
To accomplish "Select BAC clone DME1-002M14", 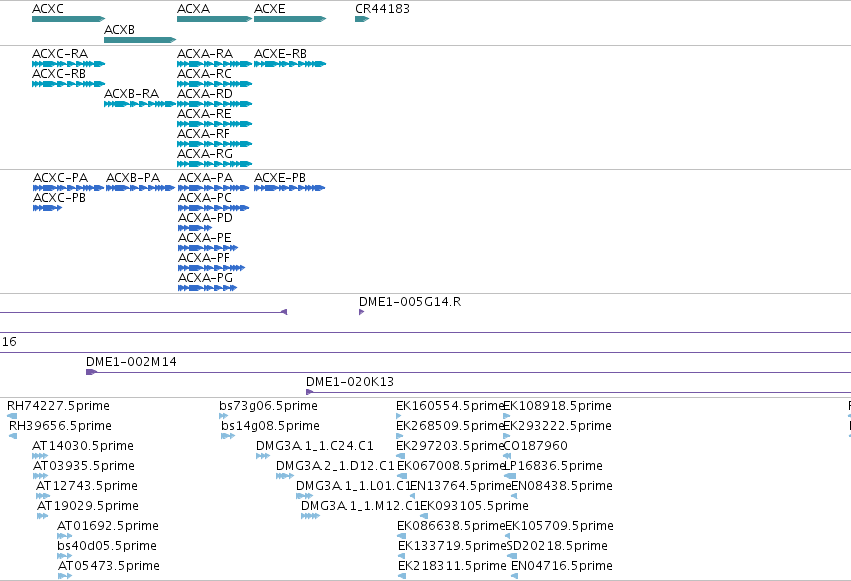I will [x=468, y=372].
